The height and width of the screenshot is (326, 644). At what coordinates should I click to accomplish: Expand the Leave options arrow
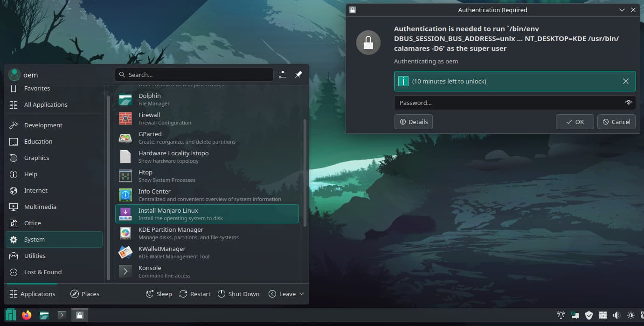pos(302,294)
